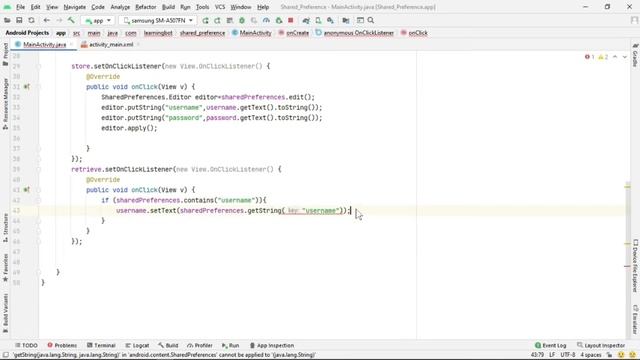Click the Sync/Reload from disk icon
The height and width of the screenshot is (360, 640).
tap(31, 20)
